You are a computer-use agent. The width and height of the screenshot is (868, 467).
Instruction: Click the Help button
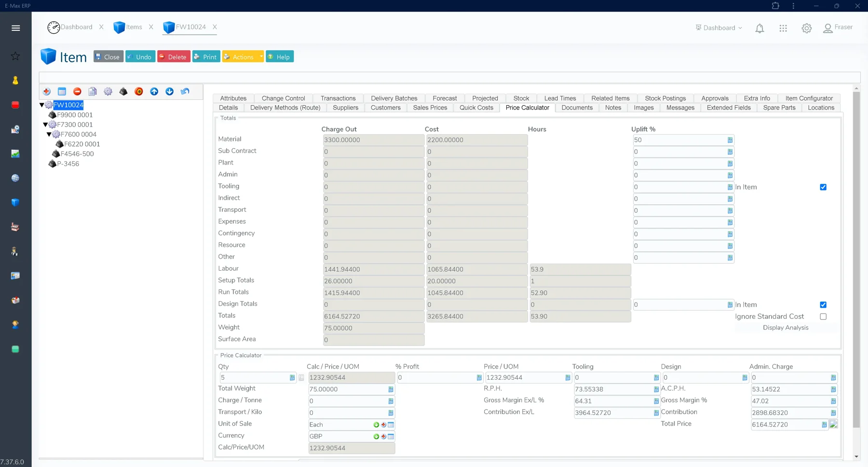[280, 56]
